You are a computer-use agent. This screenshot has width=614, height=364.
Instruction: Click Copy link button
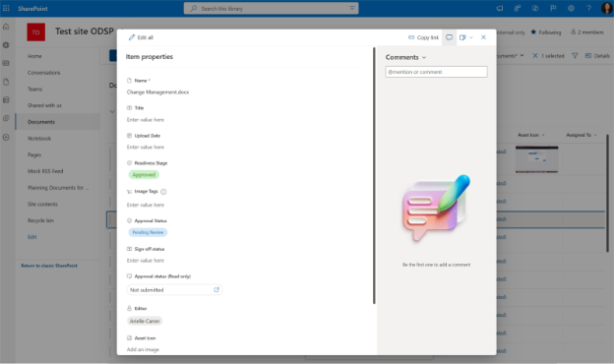[423, 37]
